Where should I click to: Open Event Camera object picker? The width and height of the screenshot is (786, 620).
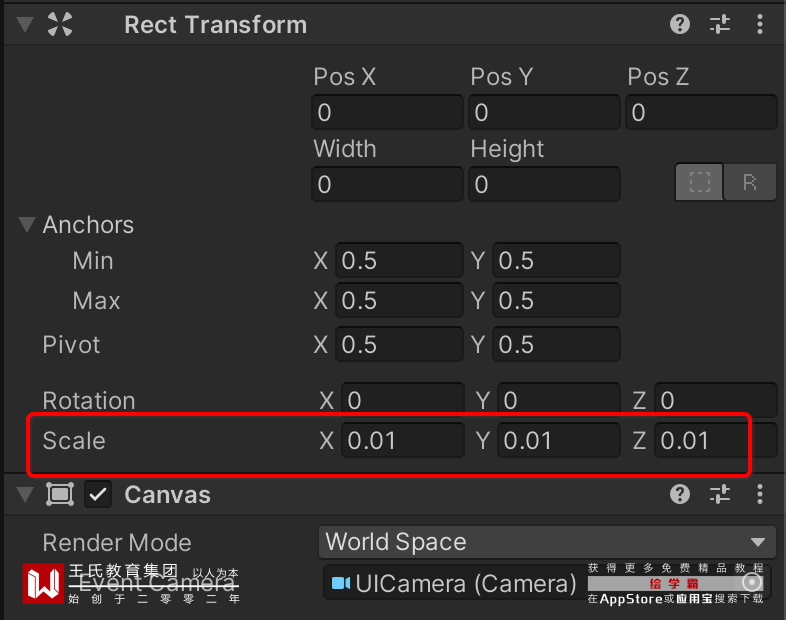pos(753,582)
